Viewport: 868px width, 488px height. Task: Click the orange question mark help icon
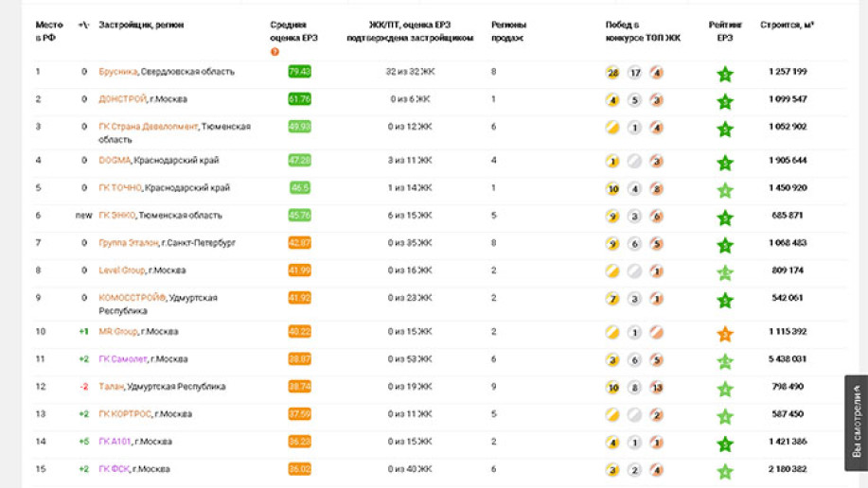point(275,52)
